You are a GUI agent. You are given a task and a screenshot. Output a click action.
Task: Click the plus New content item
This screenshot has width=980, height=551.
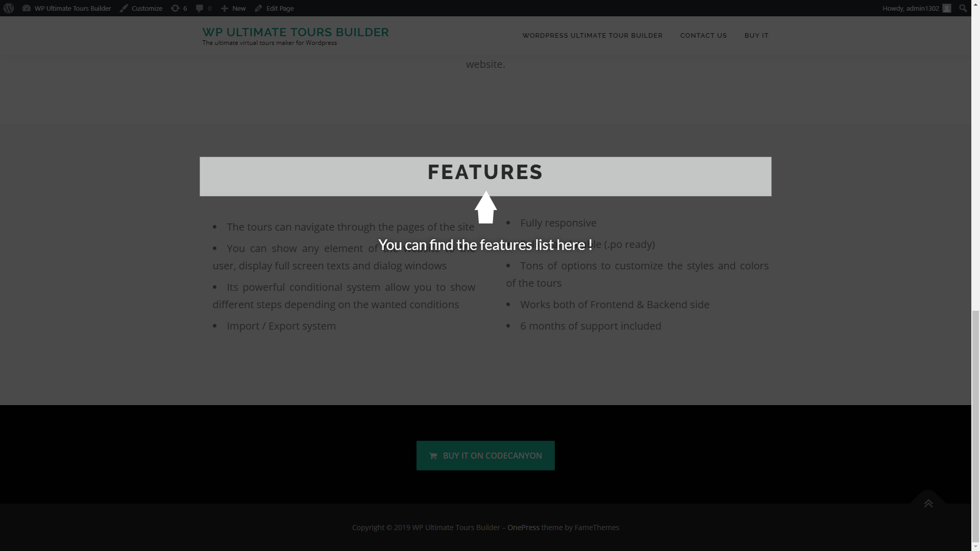[x=233, y=8]
